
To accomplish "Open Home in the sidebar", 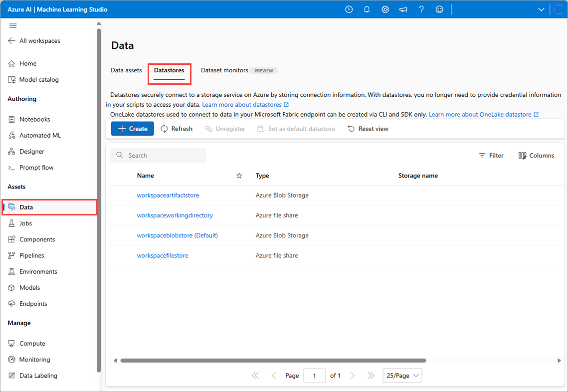I will 22,63.
